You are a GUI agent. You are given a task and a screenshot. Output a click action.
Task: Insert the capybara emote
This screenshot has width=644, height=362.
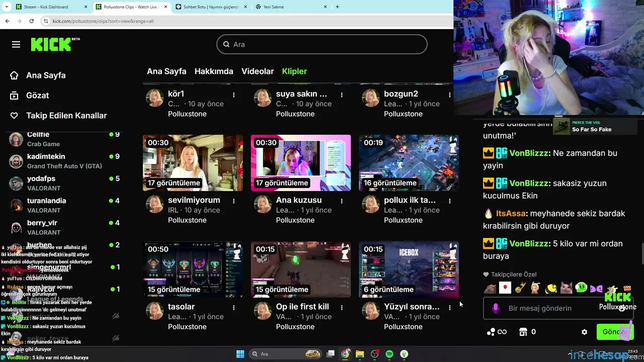(x=490, y=289)
